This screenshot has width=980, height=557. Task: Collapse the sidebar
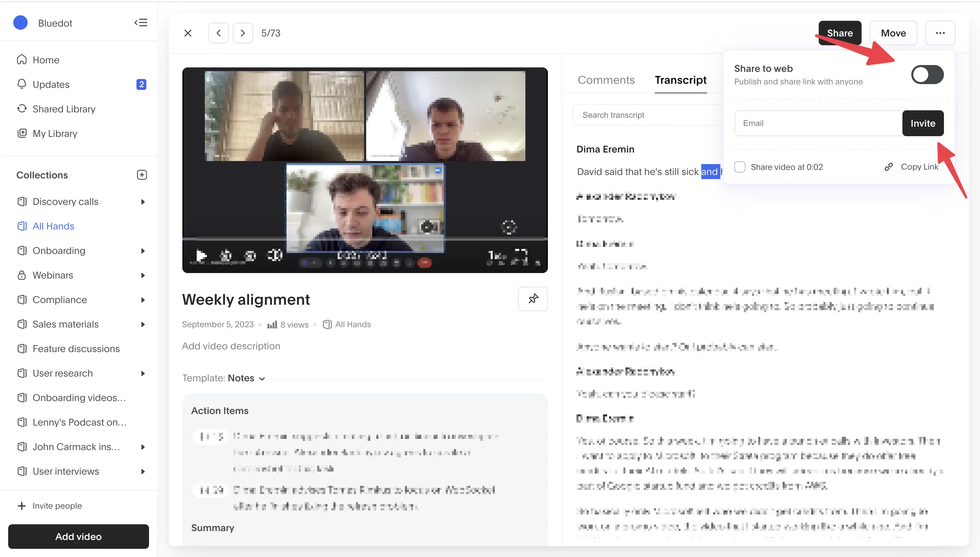pos(141,22)
